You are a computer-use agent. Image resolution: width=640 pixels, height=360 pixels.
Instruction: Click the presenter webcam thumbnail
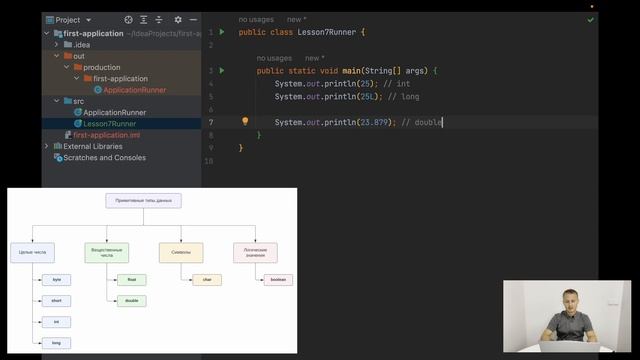[x=567, y=316]
